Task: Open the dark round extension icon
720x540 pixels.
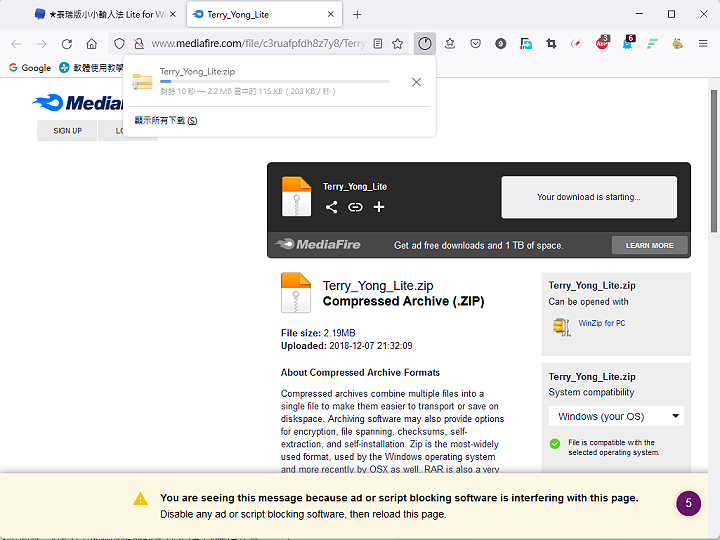Action: point(501,44)
